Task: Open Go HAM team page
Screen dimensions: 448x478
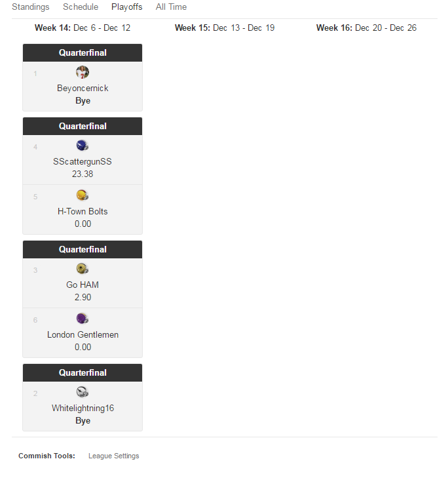Action: click(x=83, y=285)
